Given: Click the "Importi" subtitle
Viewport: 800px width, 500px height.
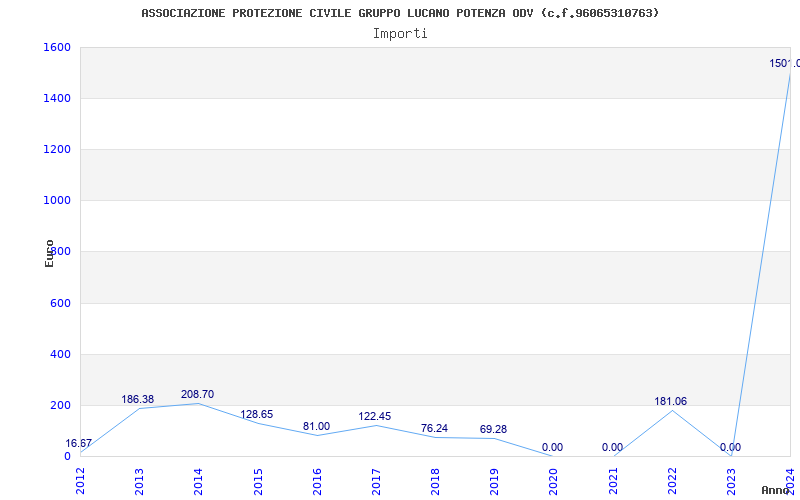Looking at the screenshot, I should coord(400,33).
